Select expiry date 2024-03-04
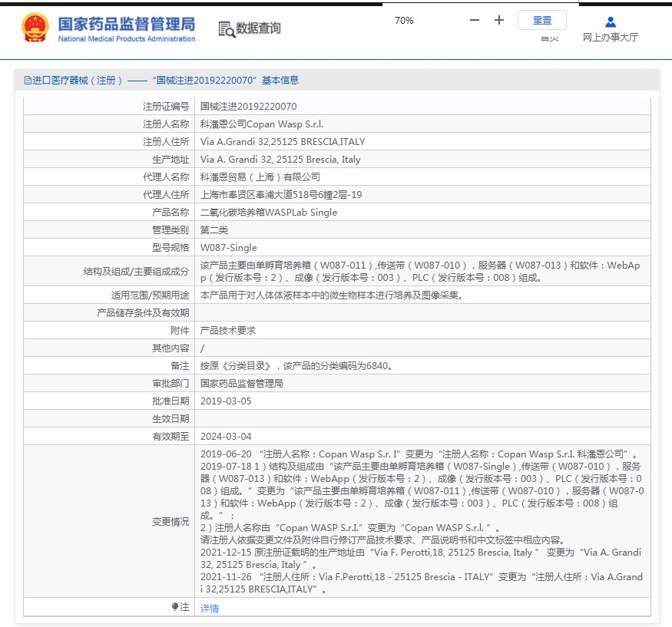This screenshot has height=627, width=672. pos(422,436)
